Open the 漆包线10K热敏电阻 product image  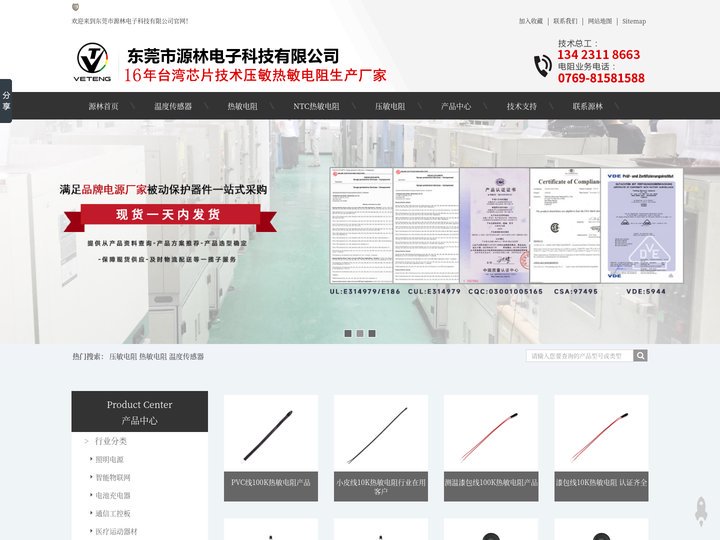click(x=602, y=433)
